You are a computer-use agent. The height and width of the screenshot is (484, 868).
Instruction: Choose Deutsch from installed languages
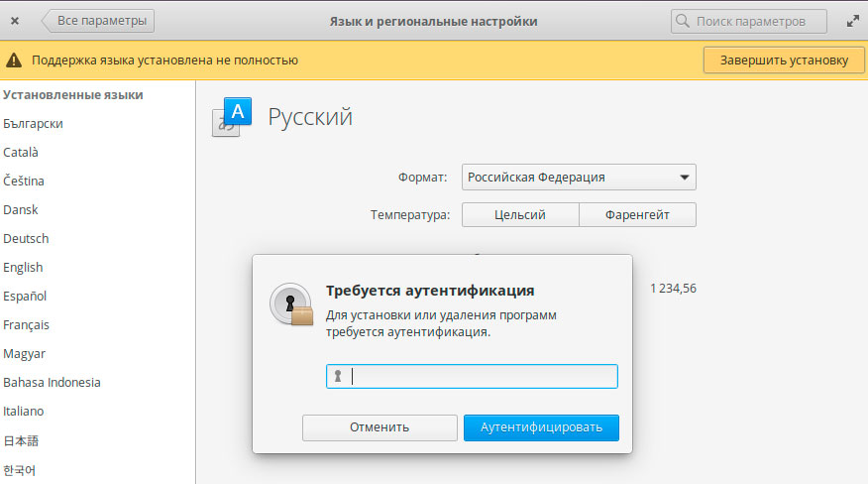click(x=26, y=239)
